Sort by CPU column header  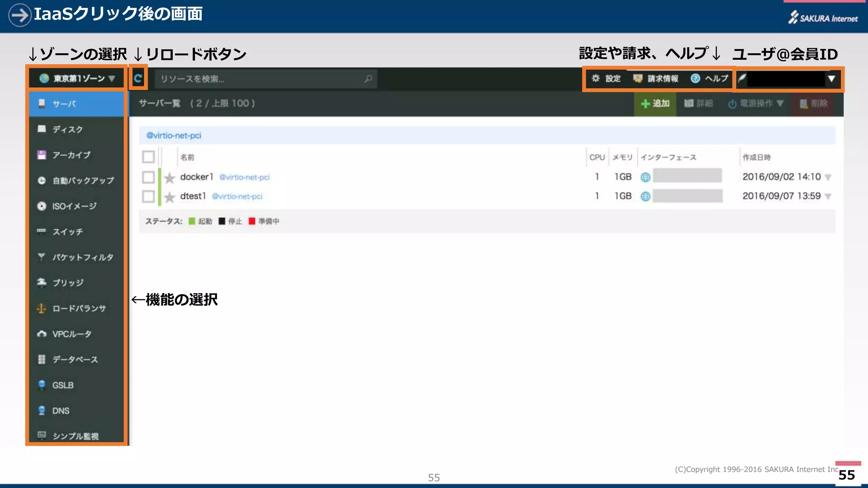[597, 157]
